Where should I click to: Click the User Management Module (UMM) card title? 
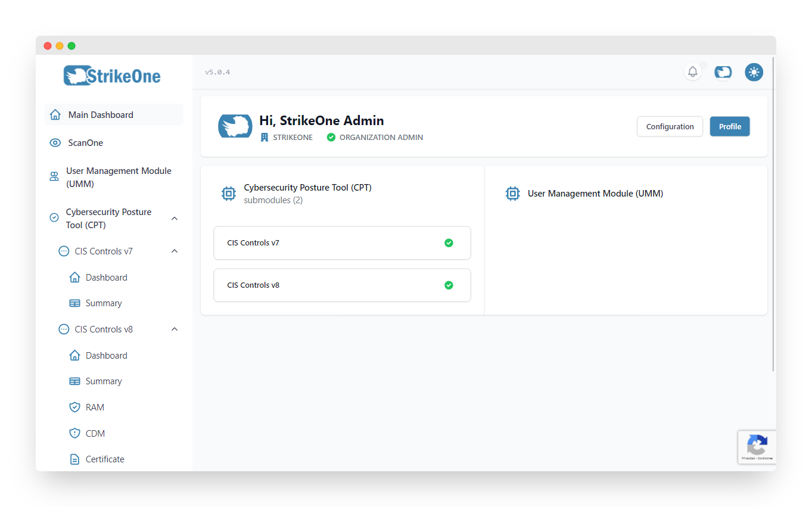pyautogui.click(x=595, y=194)
